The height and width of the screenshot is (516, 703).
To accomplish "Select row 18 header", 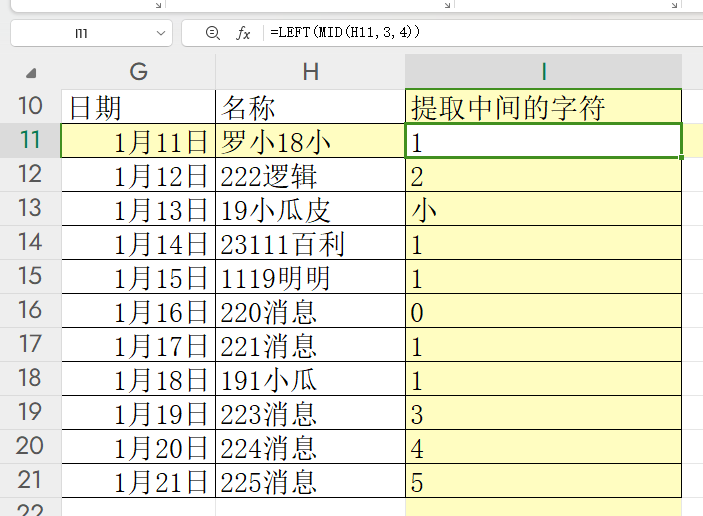I will tap(30, 379).
